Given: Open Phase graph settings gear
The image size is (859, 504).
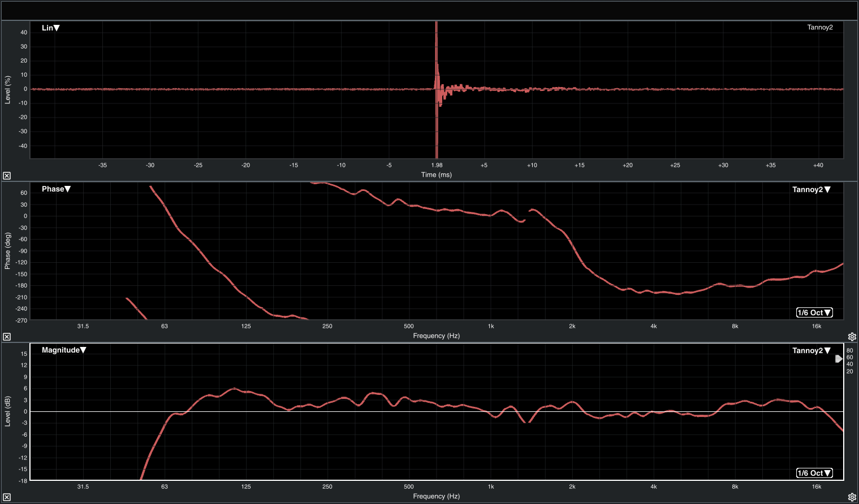Looking at the screenshot, I should tap(852, 337).
